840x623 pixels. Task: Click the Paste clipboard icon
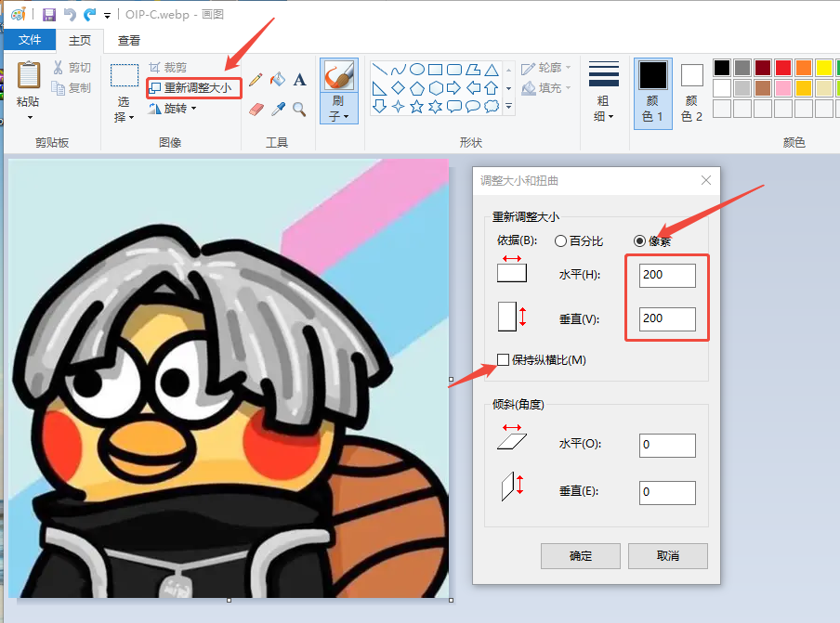click(x=29, y=75)
